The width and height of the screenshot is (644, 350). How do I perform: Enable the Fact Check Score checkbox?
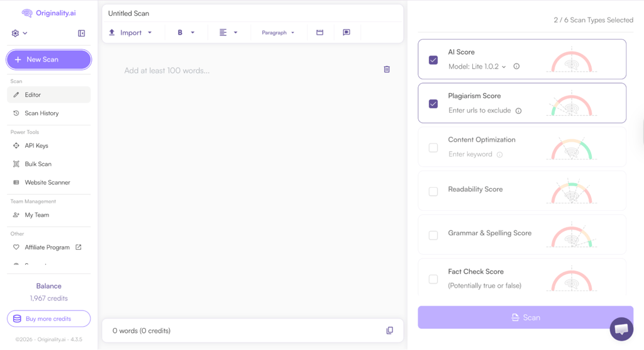[x=433, y=279]
